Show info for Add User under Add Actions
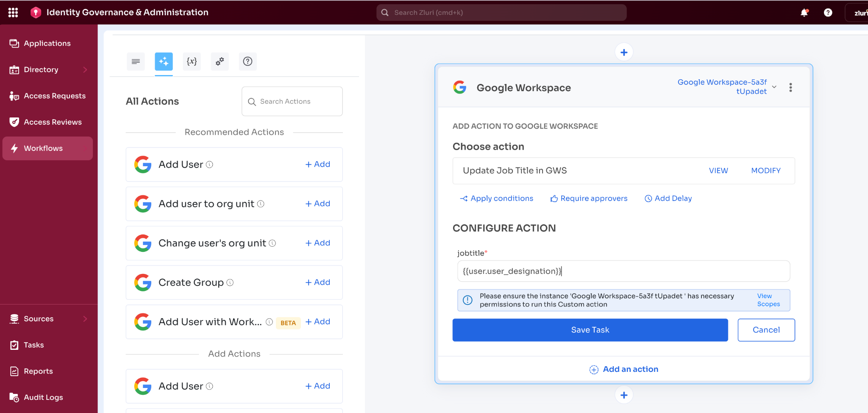868x413 pixels. [209, 386]
